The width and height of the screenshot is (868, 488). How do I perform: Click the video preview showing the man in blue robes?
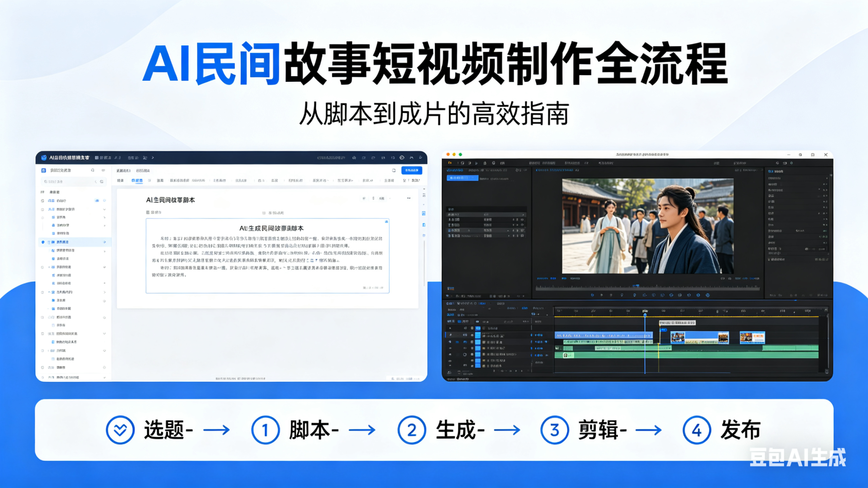(x=648, y=226)
